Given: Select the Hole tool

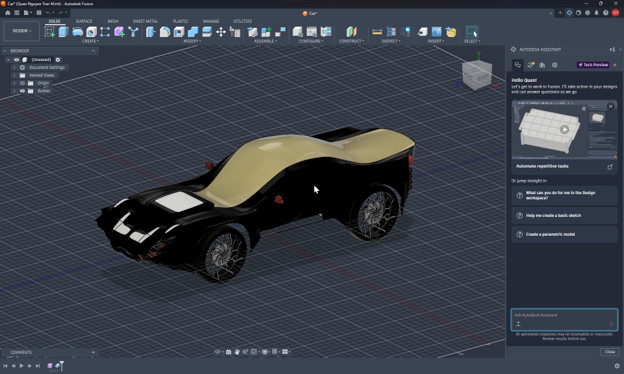Looking at the screenshot, I should coord(91,32).
